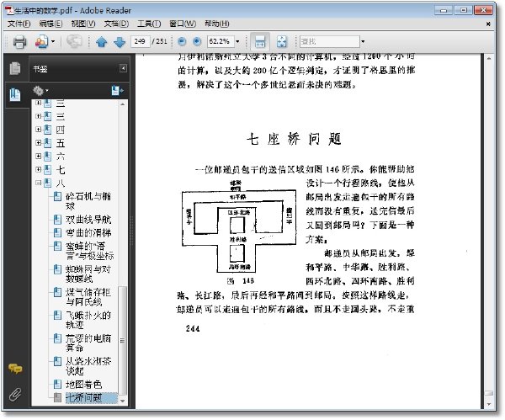Select the 从烧水沏茶谈起 bookmark
505x420 pixels.
pyautogui.click(x=88, y=366)
